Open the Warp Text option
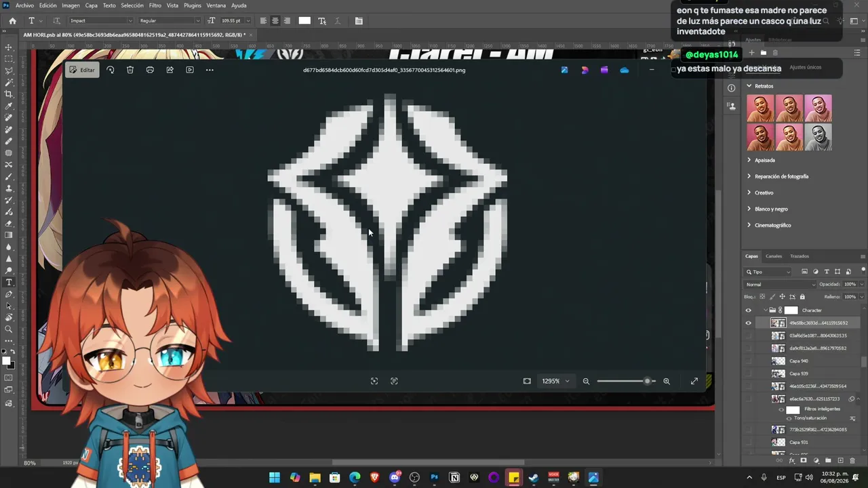This screenshot has height=488, width=868. (x=322, y=21)
